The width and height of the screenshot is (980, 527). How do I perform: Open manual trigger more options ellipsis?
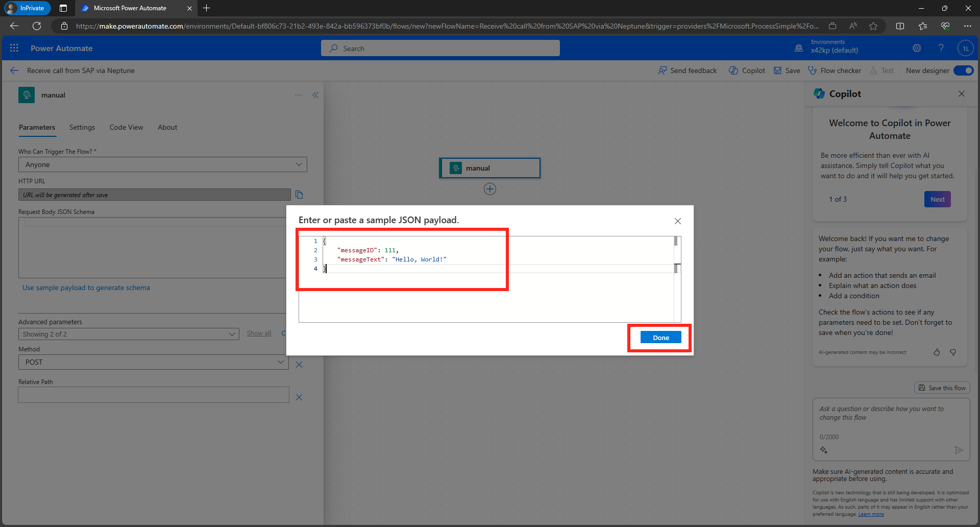298,95
